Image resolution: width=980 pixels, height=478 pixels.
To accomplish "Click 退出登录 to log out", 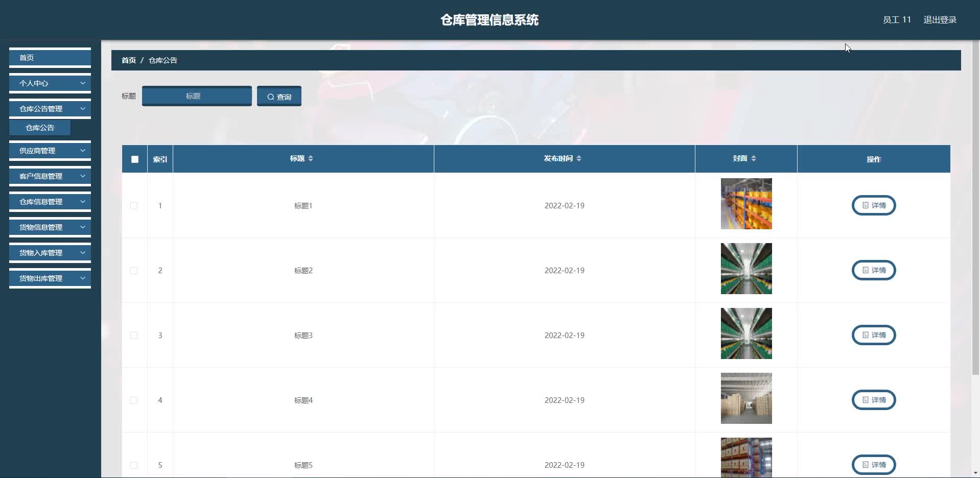I will [940, 19].
